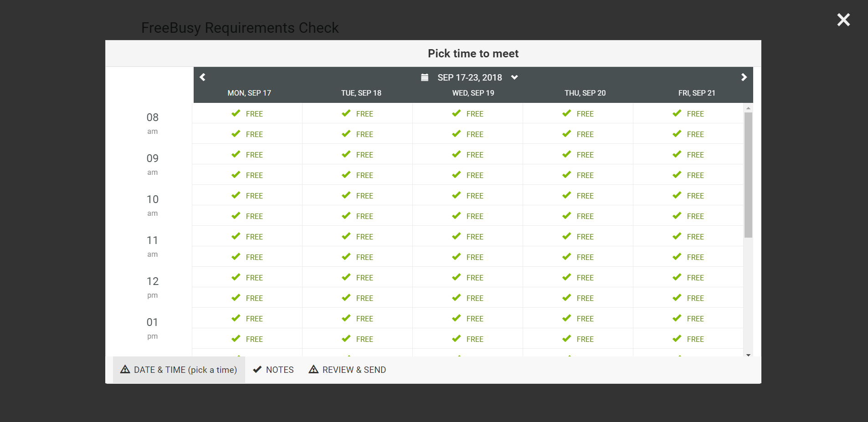Click the calendar icon beside date range

pos(425,77)
